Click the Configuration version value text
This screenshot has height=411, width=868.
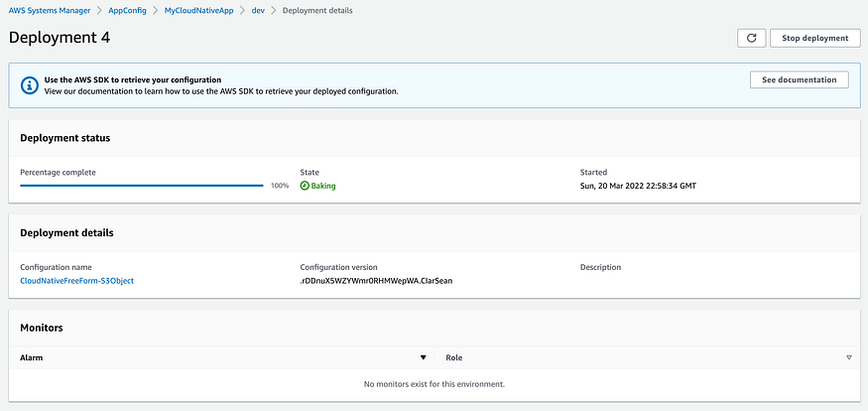point(376,281)
